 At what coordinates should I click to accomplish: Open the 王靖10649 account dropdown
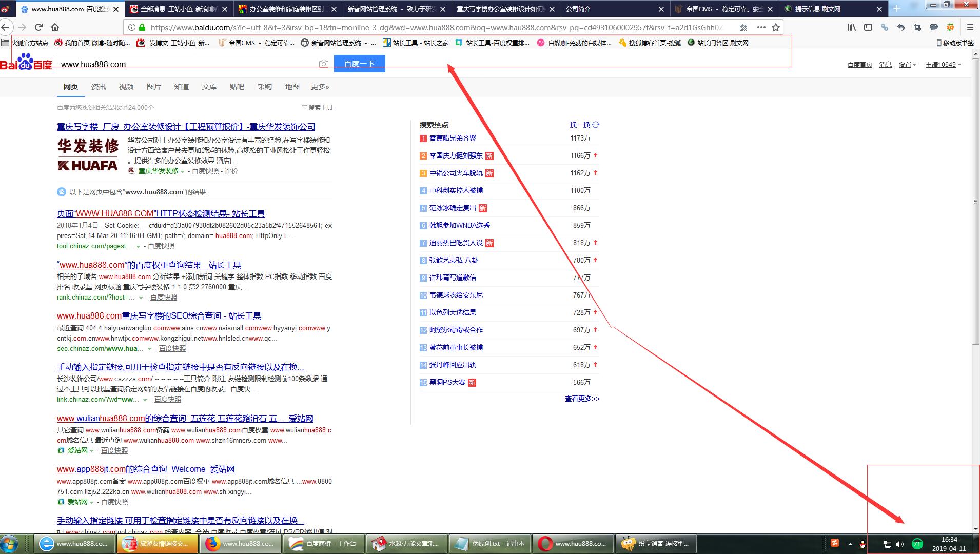point(943,65)
